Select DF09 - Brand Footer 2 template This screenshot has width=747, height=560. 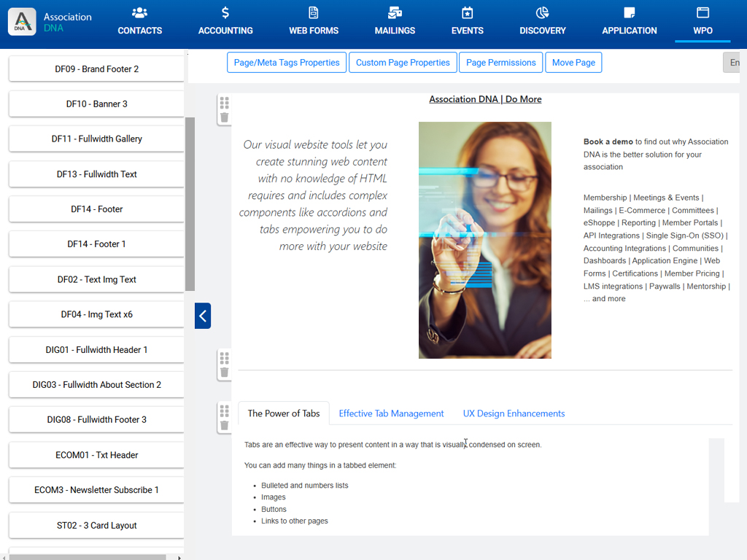pos(97,69)
